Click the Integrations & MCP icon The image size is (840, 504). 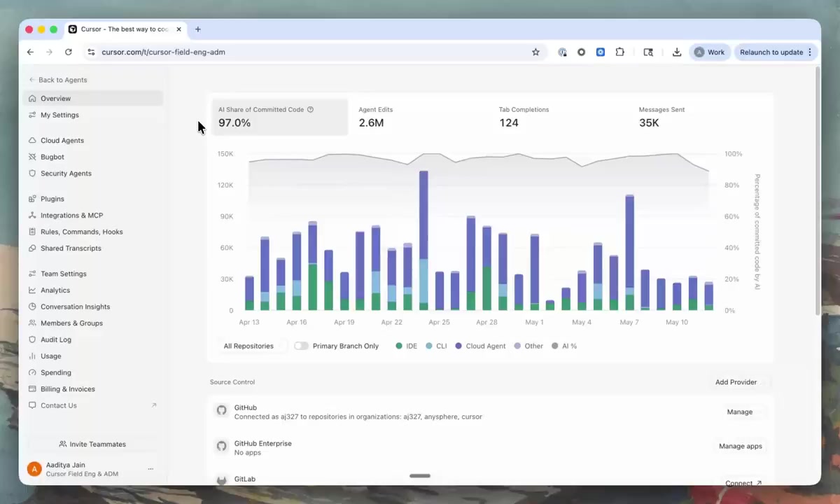point(32,216)
